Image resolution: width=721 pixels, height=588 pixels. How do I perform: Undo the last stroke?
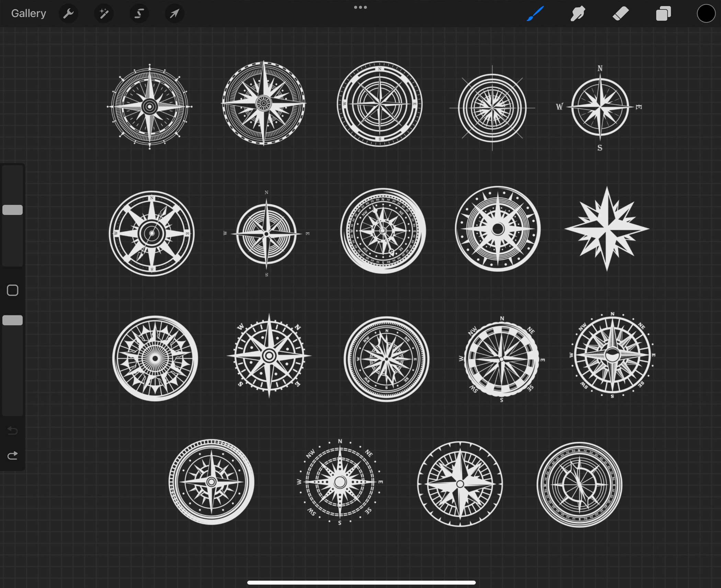tap(13, 431)
